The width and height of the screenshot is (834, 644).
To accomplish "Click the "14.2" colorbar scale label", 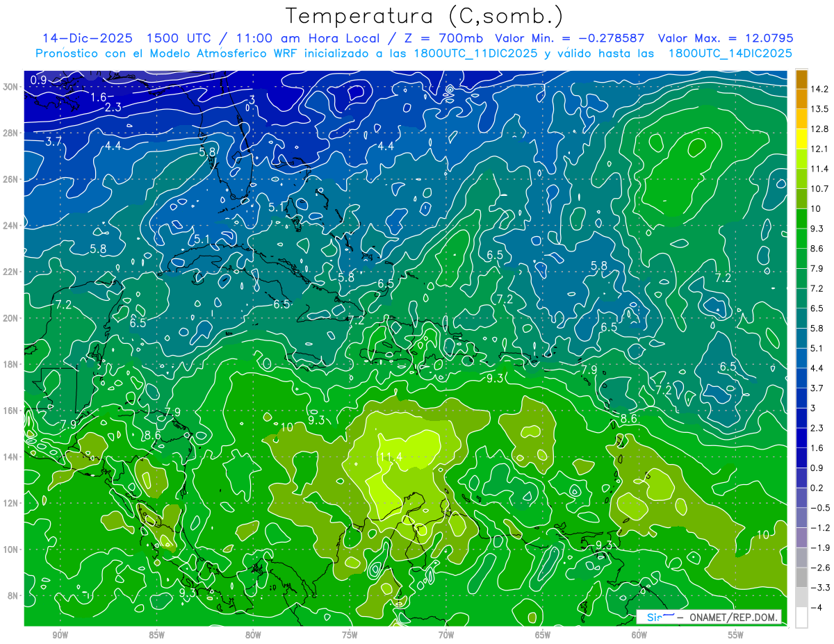I will 821,89.
